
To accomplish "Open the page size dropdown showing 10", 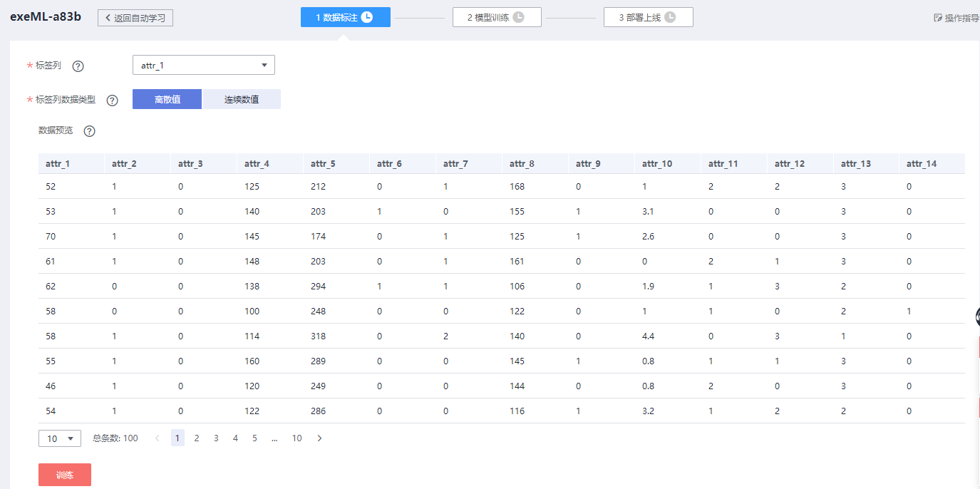I will 60,438.
